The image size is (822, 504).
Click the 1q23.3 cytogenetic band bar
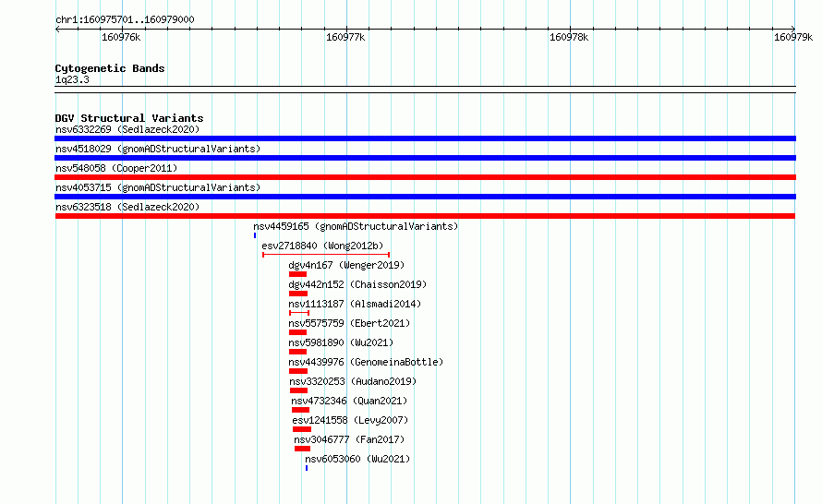(425, 90)
